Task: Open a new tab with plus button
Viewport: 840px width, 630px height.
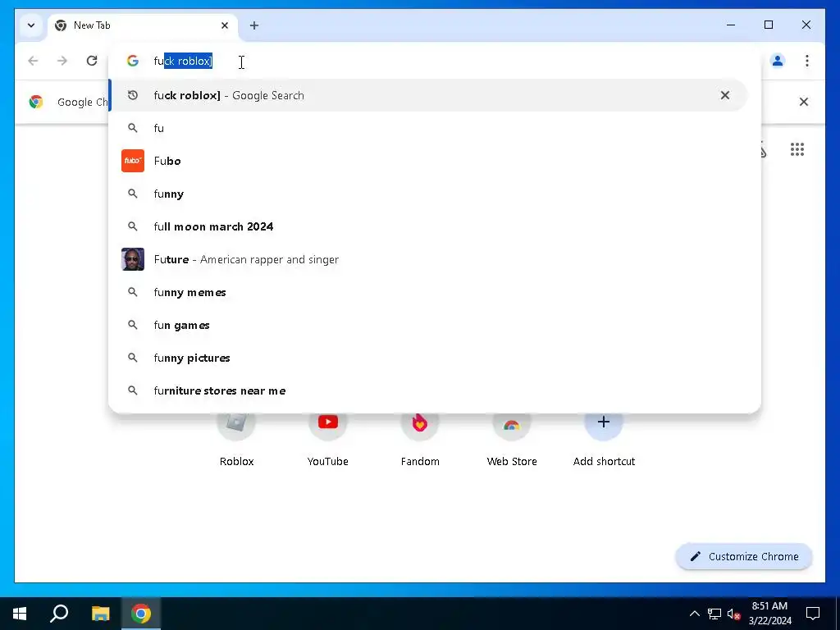Action: (x=254, y=25)
